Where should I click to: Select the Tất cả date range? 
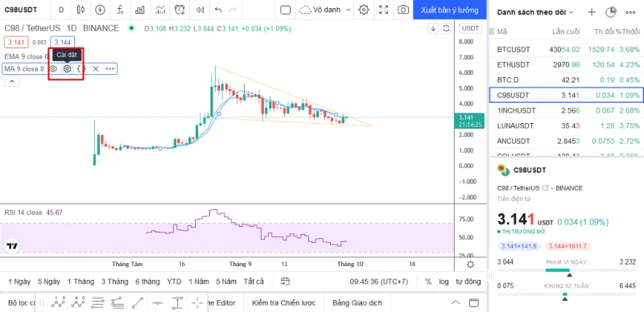coord(254,281)
